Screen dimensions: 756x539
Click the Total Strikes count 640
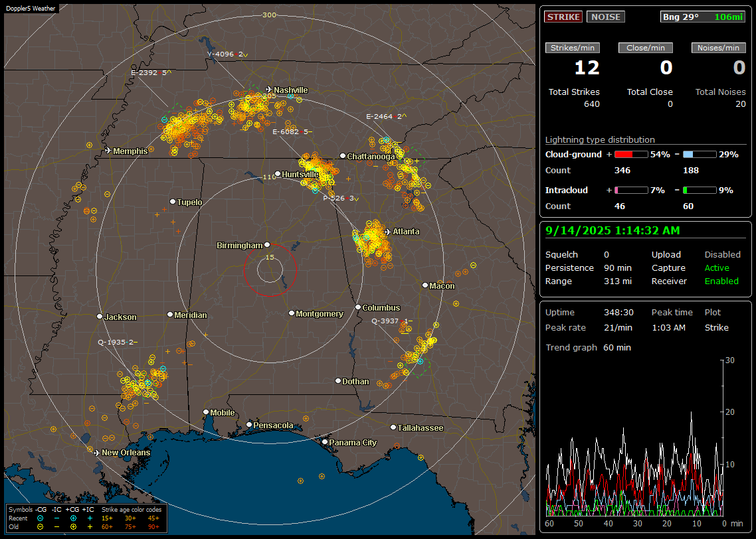(592, 104)
